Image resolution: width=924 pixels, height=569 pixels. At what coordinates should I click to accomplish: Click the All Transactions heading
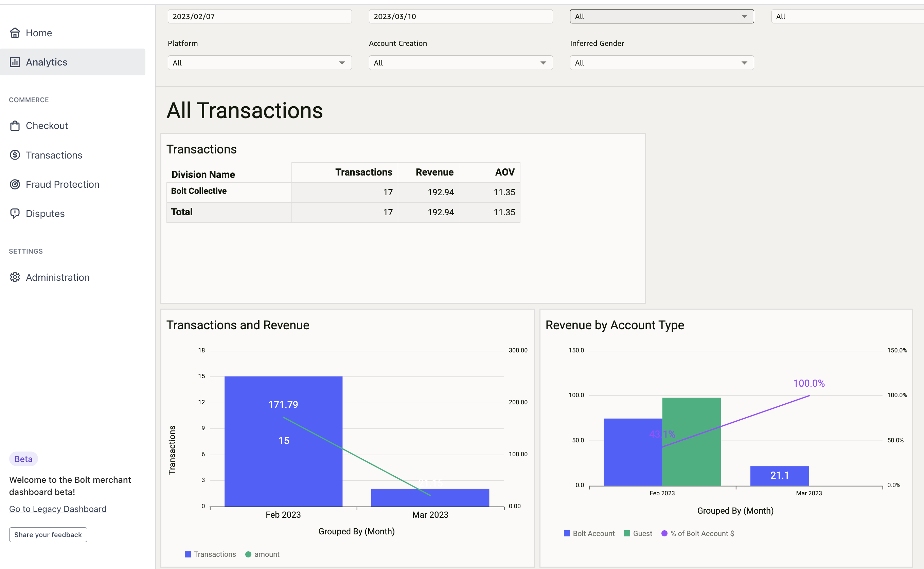(245, 111)
